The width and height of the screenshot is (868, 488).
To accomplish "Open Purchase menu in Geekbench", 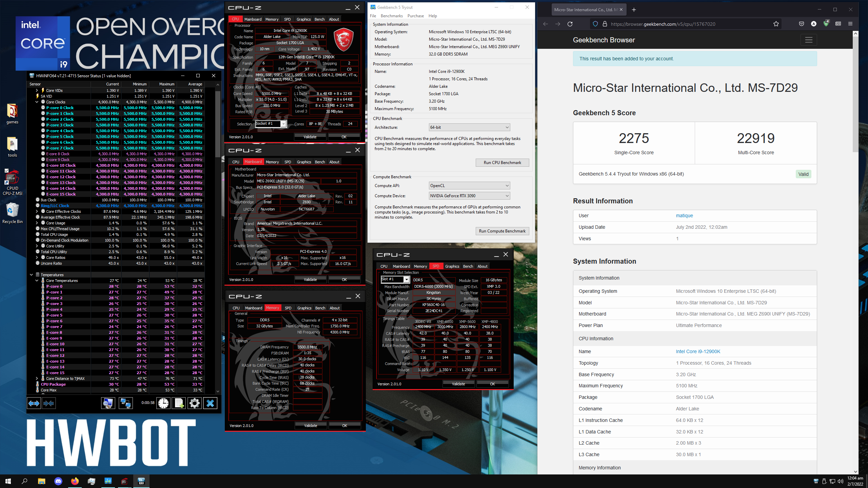I will [x=416, y=16].
